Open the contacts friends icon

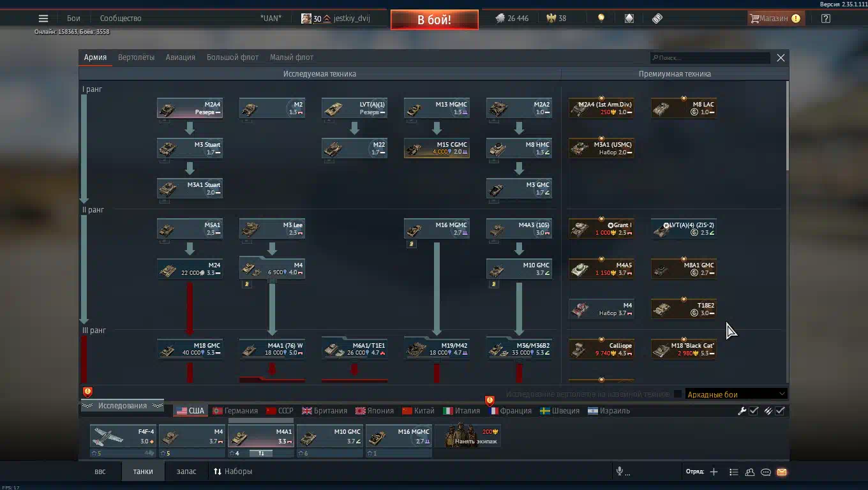tap(750, 472)
